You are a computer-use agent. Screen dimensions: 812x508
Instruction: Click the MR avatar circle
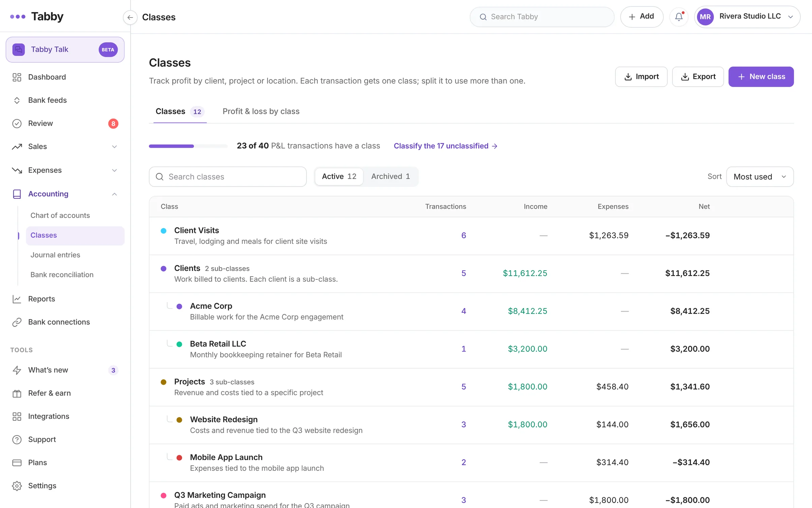(x=705, y=17)
